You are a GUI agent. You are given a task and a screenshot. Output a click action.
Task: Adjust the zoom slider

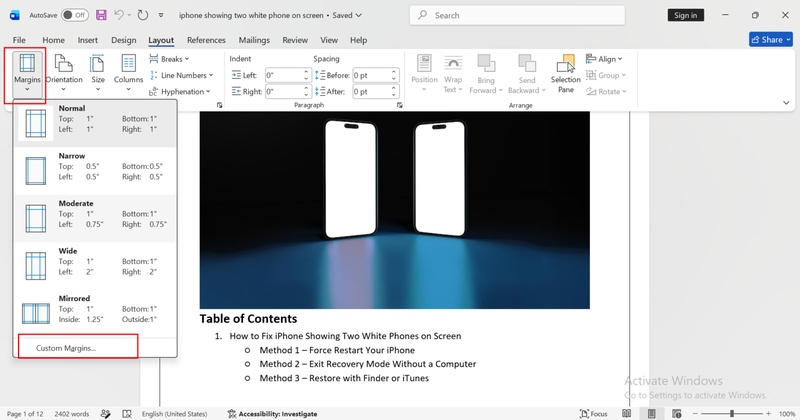[732, 414]
